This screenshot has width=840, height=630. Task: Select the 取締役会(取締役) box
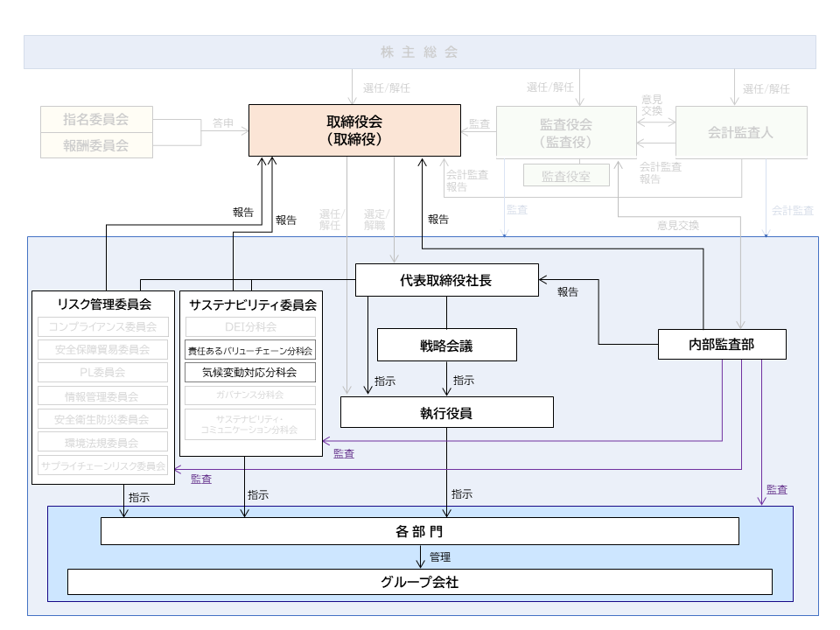click(354, 130)
